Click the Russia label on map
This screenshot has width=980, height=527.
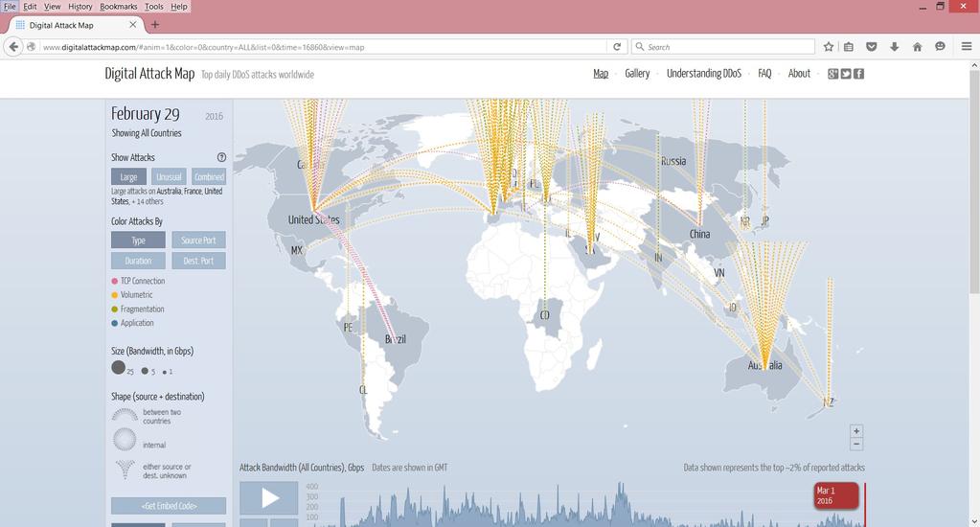[673, 161]
